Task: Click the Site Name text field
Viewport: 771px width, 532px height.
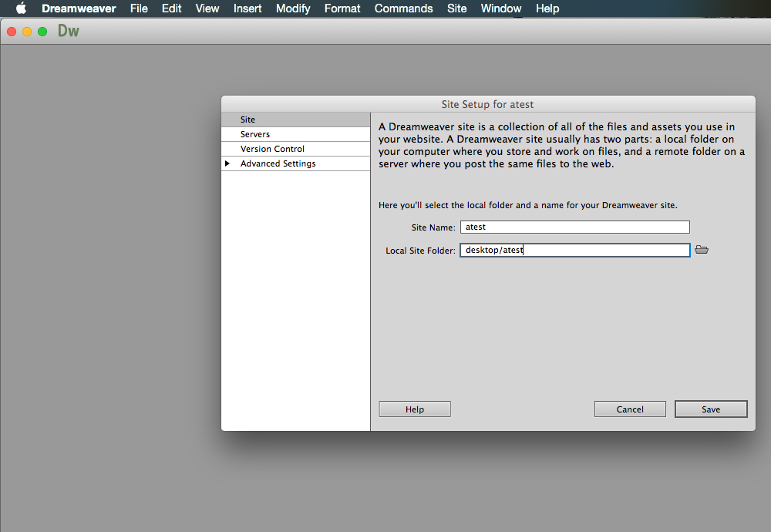Action: click(x=574, y=227)
